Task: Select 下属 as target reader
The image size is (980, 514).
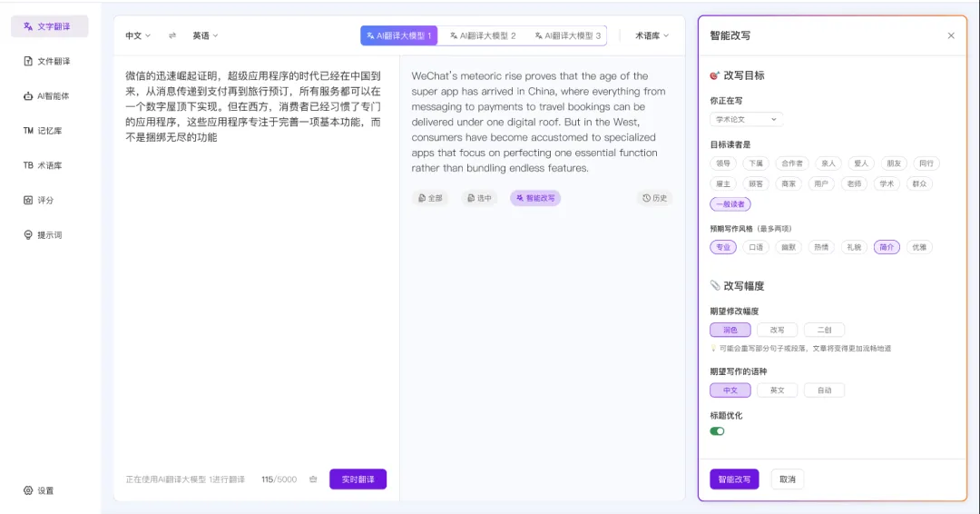Action: click(x=756, y=163)
